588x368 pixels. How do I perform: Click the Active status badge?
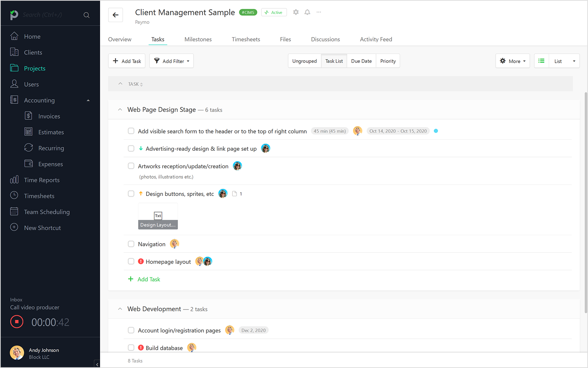pos(274,12)
